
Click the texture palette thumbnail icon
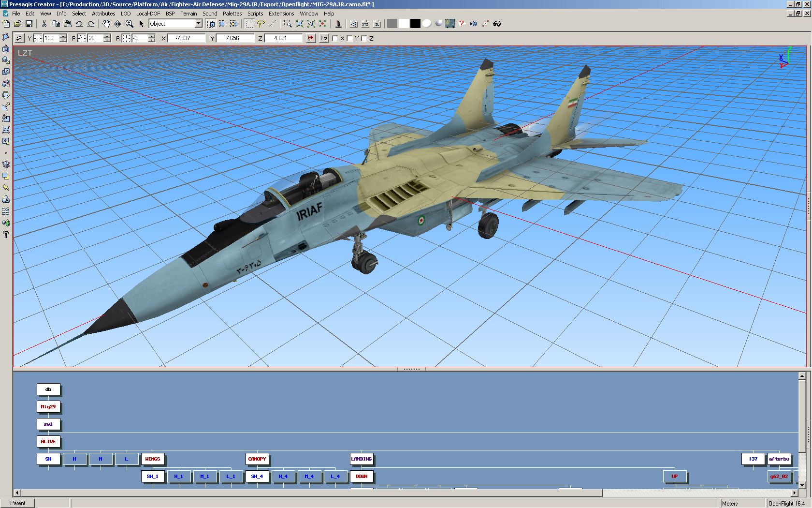[x=450, y=24]
